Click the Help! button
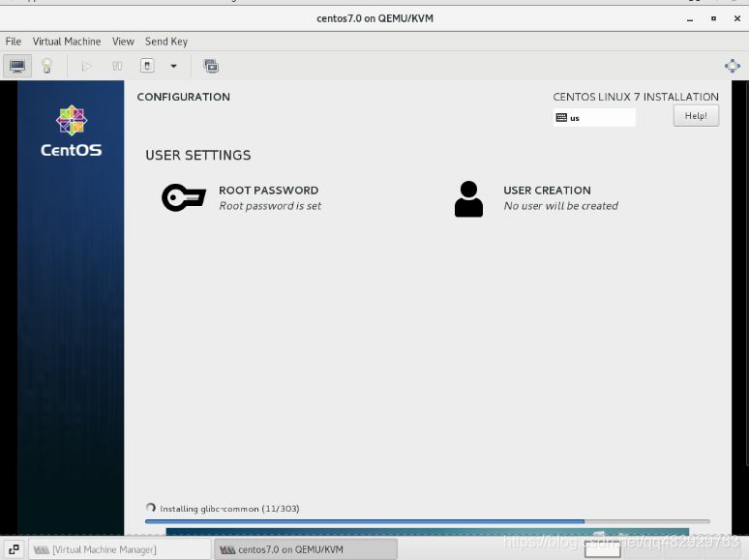The height and width of the screenshot is (560, 749). (x=696, y=116)
